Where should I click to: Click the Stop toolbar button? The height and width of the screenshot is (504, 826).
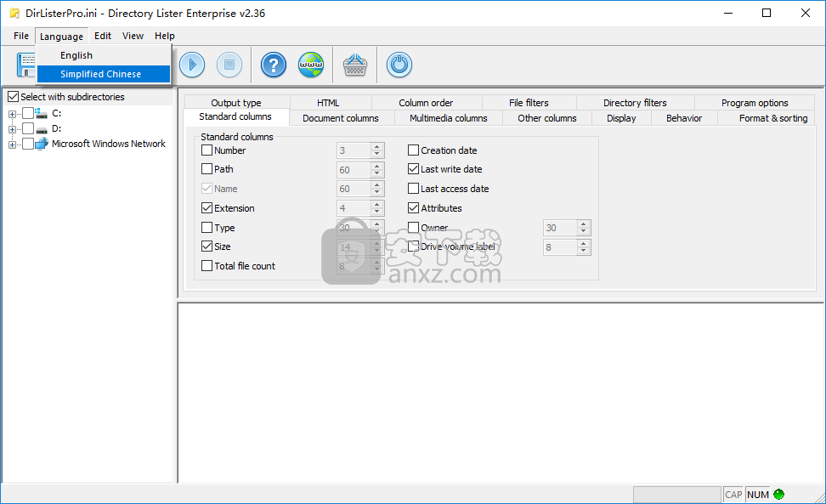click(229, 65)
